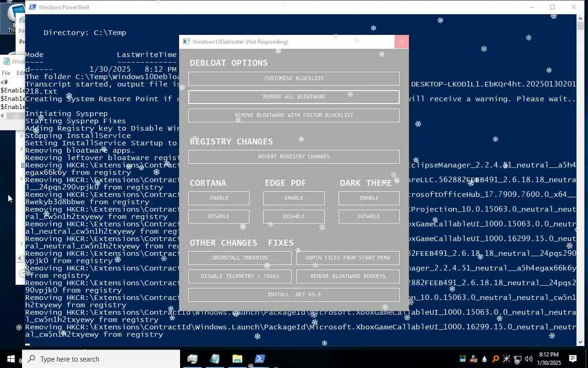Open the Notepad taskbar icon

click(215, 359)
